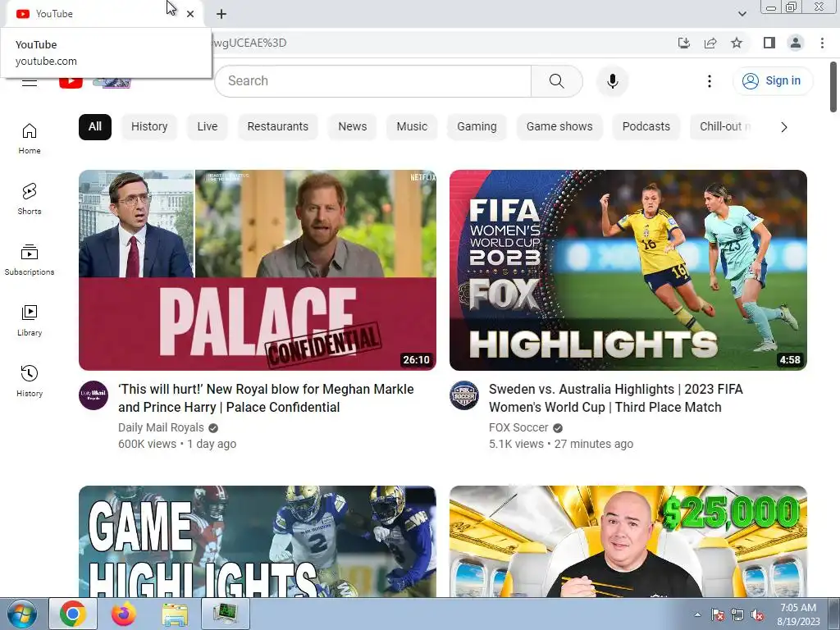Search with your voice microphone

(612, 81)
